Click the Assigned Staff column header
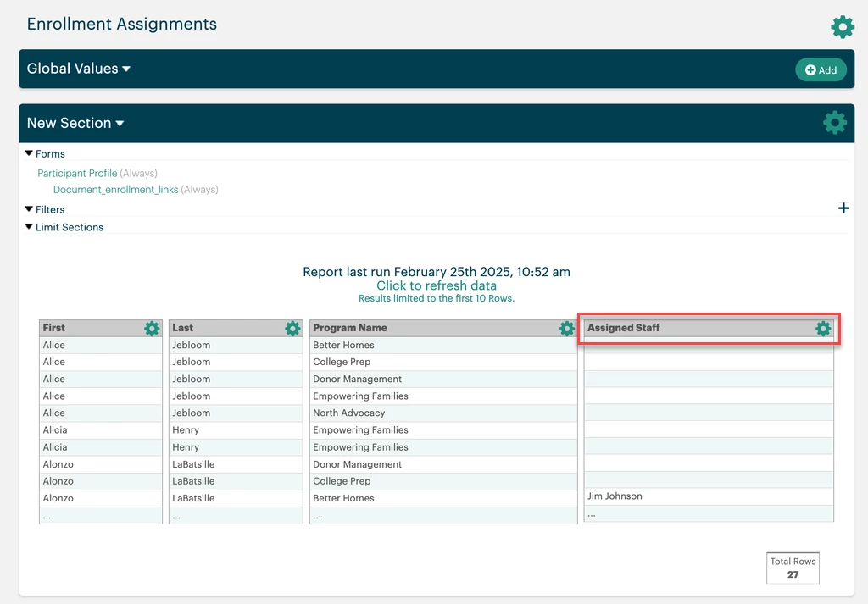Viewport: 868px width, 604px height. [709, 328]
